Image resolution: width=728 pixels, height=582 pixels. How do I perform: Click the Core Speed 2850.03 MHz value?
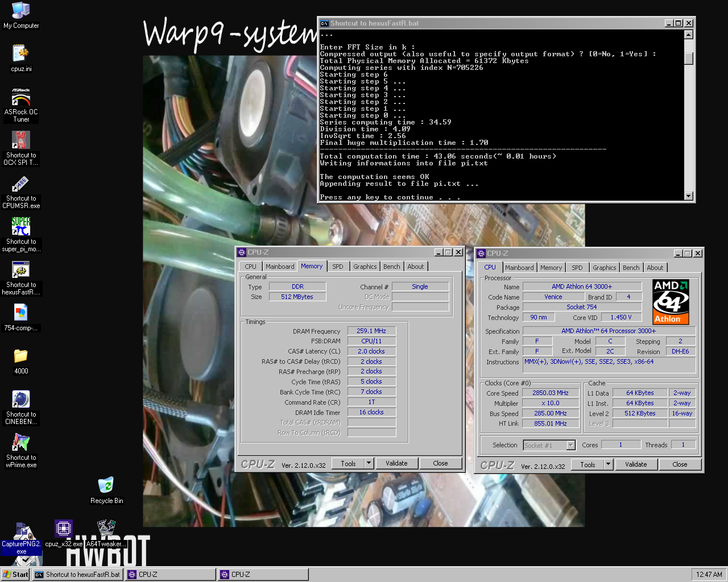[550, 393]
